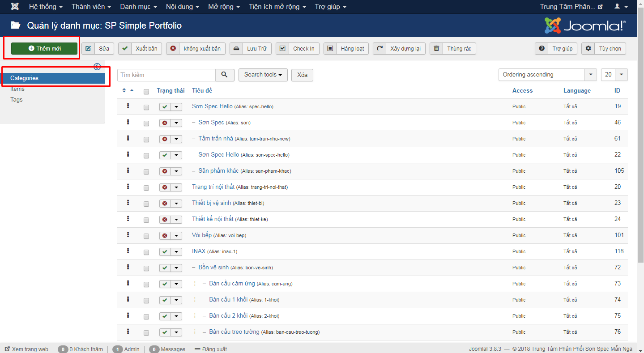The width and height of the screenshot is (644, 353).
Task: Check the select-all checkbox in header
Action: coord(146,92)
